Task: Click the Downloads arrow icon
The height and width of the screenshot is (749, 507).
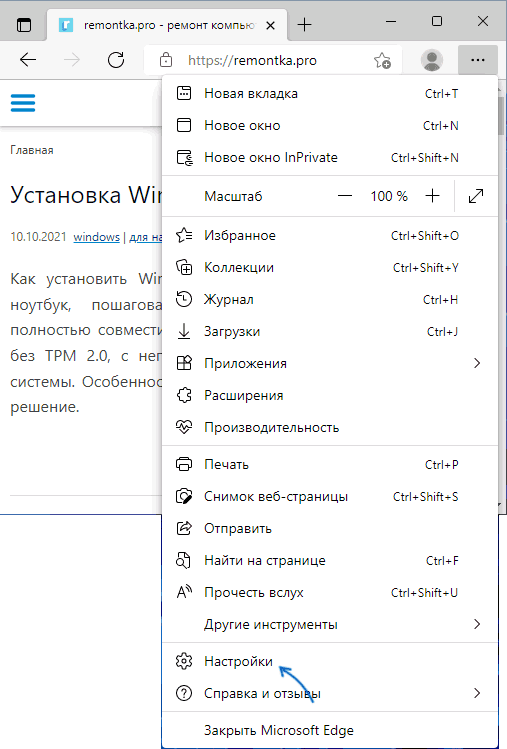Action: (x=184, y=332)
